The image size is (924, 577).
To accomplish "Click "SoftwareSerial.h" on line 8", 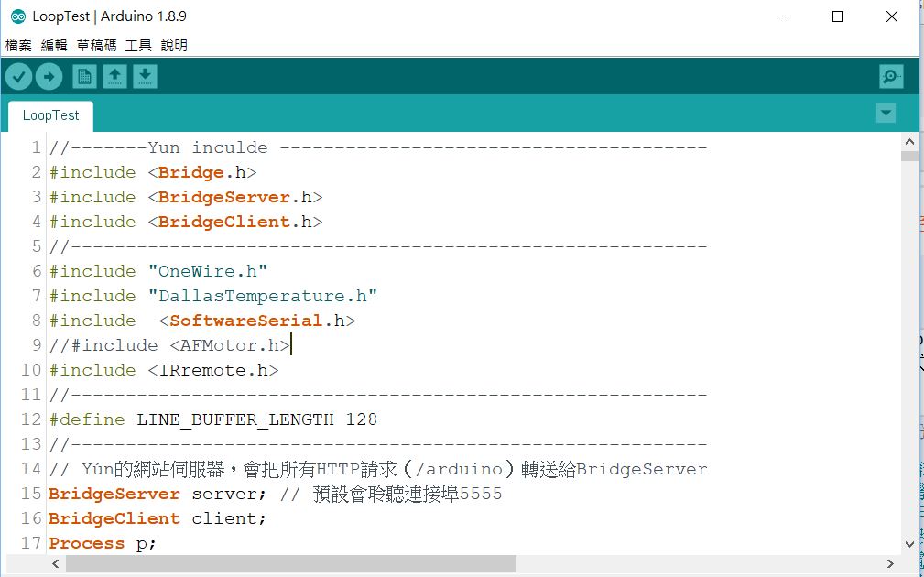I will (257, 321).
